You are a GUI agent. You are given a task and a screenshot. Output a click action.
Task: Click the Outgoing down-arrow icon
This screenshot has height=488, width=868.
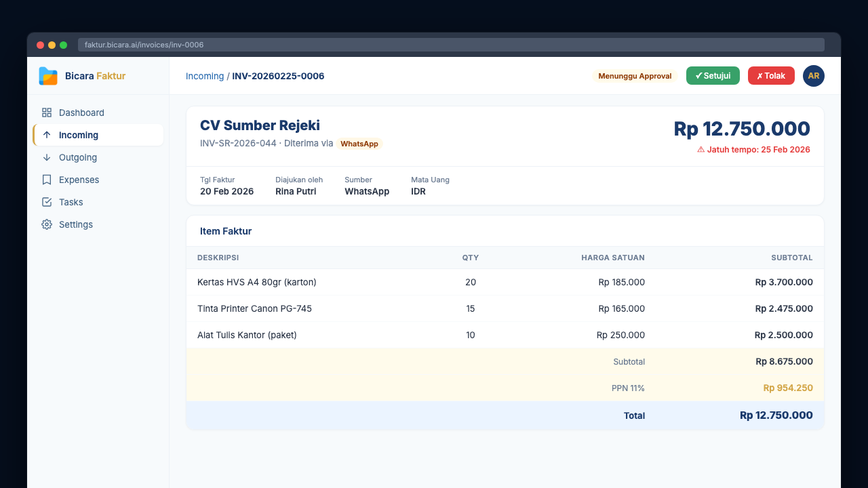[47, 157]
